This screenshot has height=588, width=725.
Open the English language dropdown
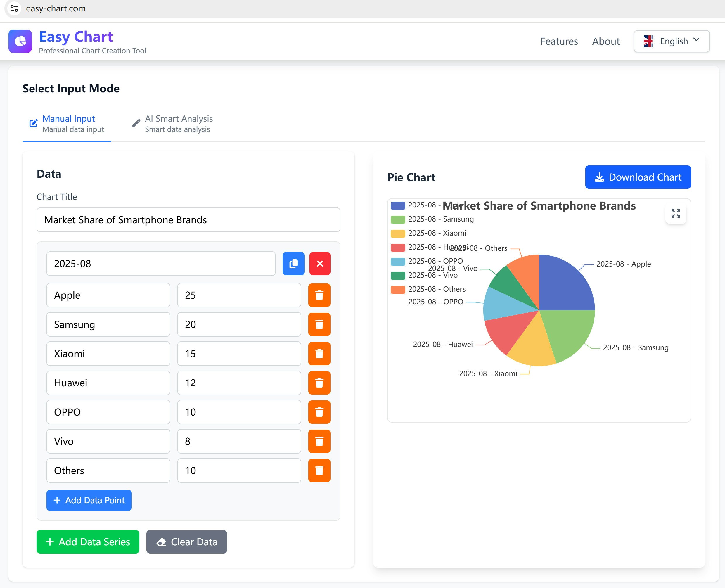(672, 41)
